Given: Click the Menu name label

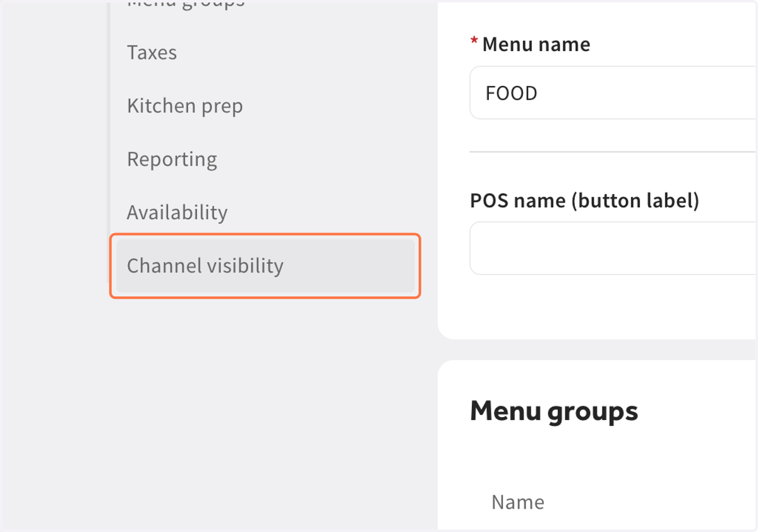Looking at the screenshot, I should coord(536,44).
